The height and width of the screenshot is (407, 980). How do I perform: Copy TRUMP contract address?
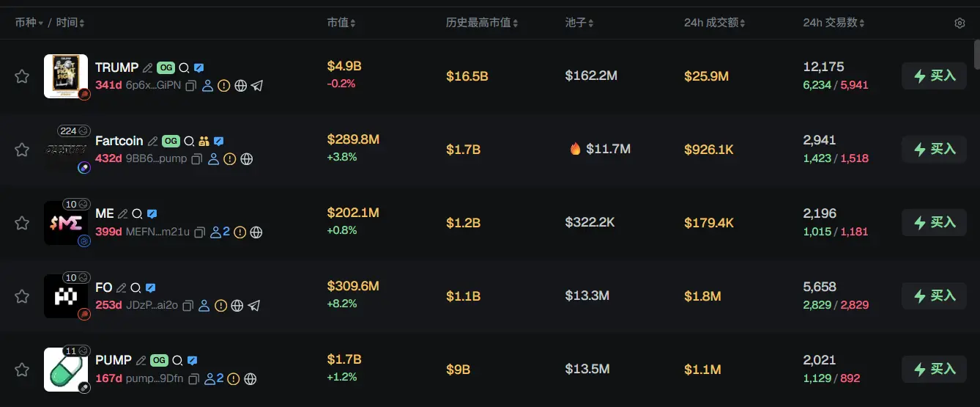click(190, 86)
